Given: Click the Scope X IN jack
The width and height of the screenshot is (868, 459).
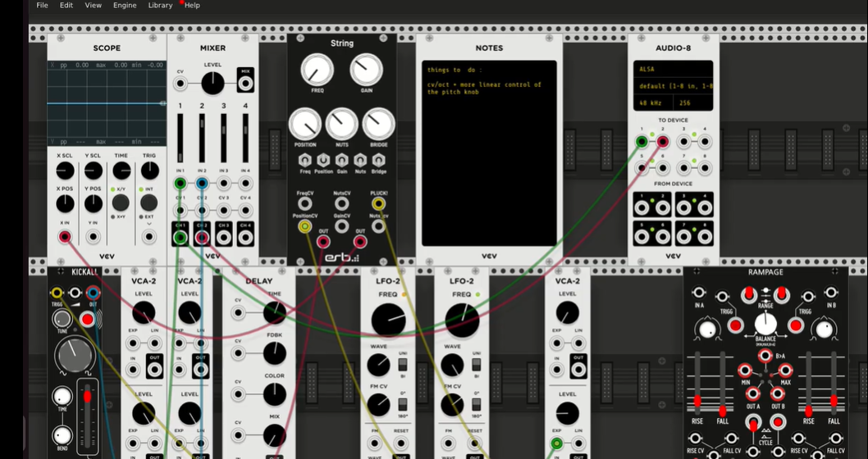Looking at the screenshot, I should (x=65, y=237).
